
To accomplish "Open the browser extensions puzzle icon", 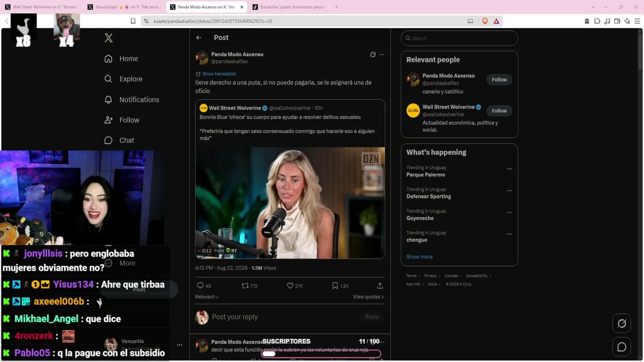I will pyautogui.click(x=597, y=21).
